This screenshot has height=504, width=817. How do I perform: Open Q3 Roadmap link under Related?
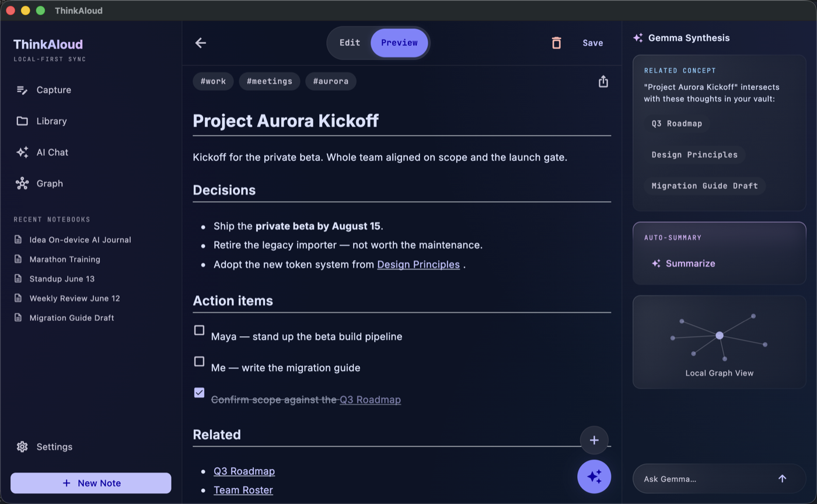point(244,471)
